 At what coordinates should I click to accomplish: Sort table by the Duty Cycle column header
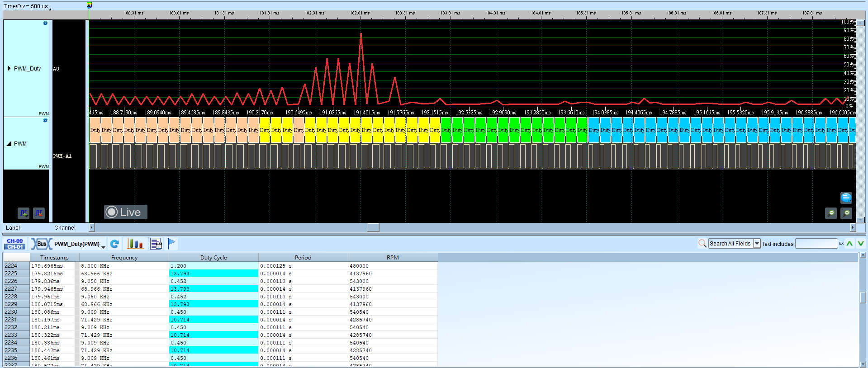(x=213, y=257)
